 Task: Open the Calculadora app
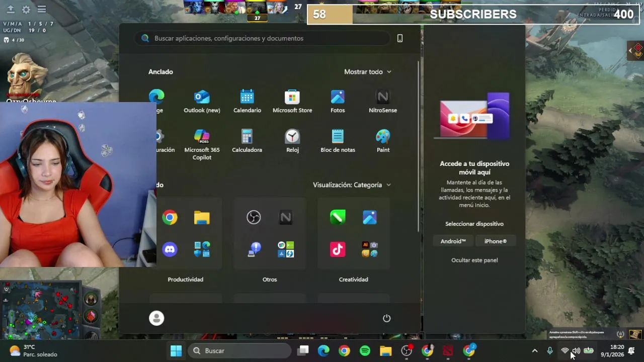point(247,141)
